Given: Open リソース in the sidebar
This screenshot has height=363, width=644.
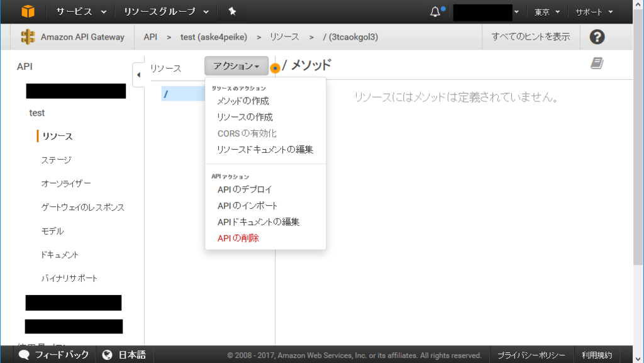Looking at the screenshot, I should tap(57, 137).
